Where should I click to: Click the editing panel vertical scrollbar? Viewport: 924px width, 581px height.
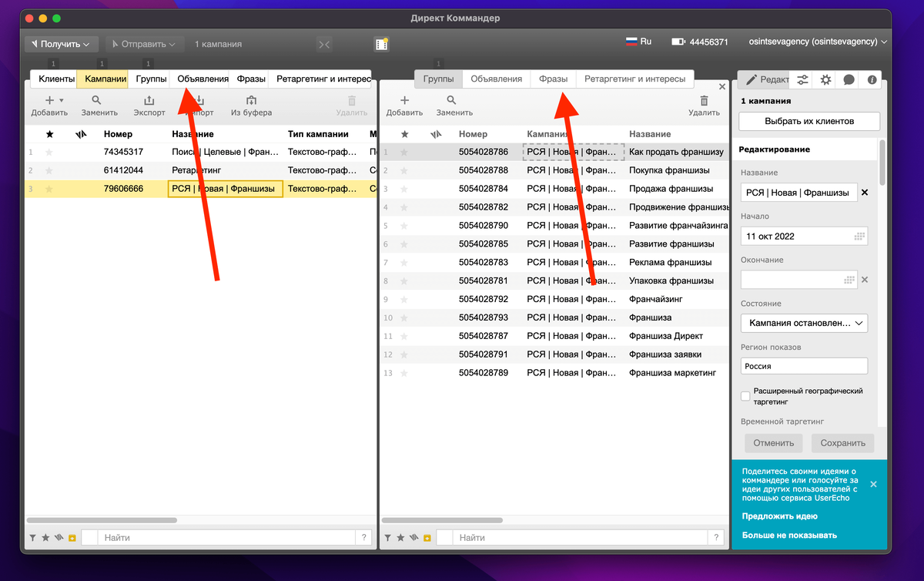click(882, 162)
